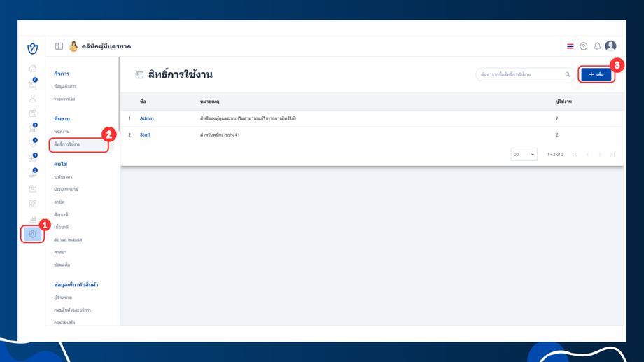The width and height of the screenshot is (644, 362).
Task: Click the settings menu vertical scrollbar
Action: pyautogui.click(x=119, y=94)
